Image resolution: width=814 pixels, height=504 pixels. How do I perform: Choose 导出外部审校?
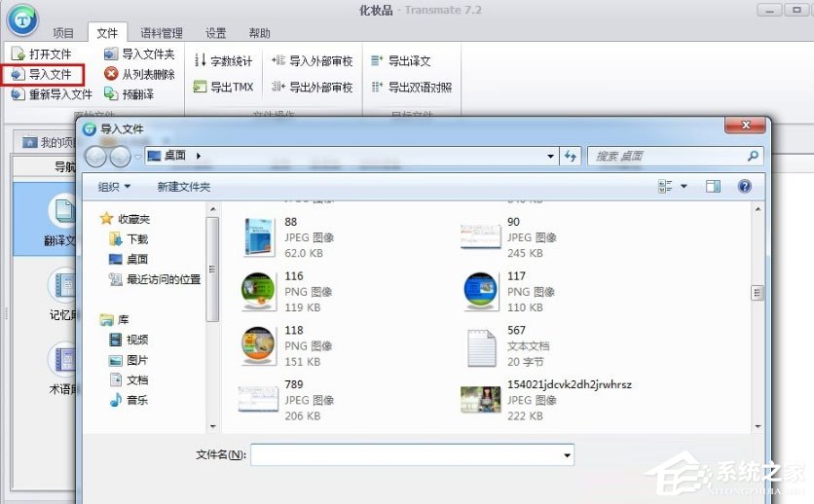(x=312, y=88)
